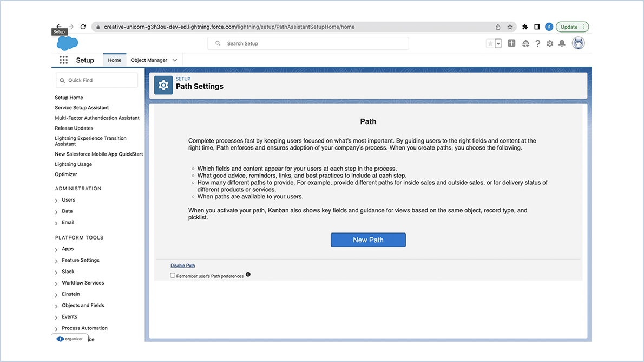Check Remember user's Path preferences
The height and width of the screenshot is (362, 644).
click(172, 275)
